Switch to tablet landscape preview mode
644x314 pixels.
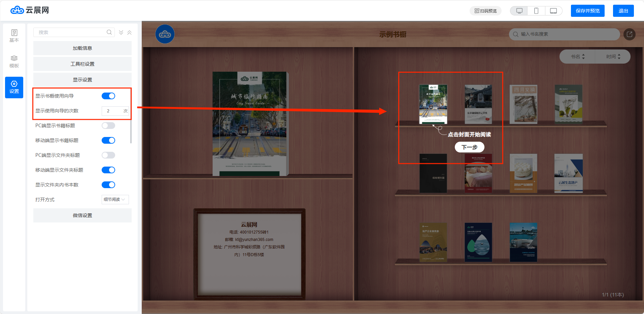[x=553, y=11]
